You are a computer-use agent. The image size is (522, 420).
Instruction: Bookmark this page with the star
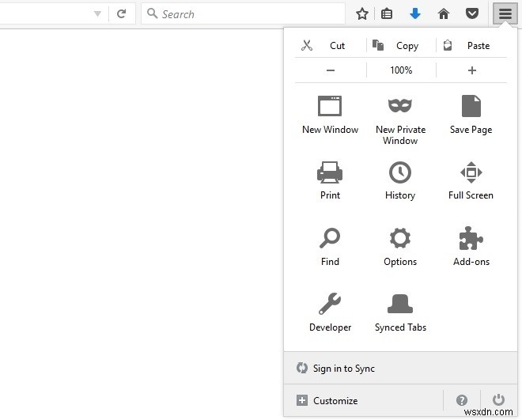point(362,13)
